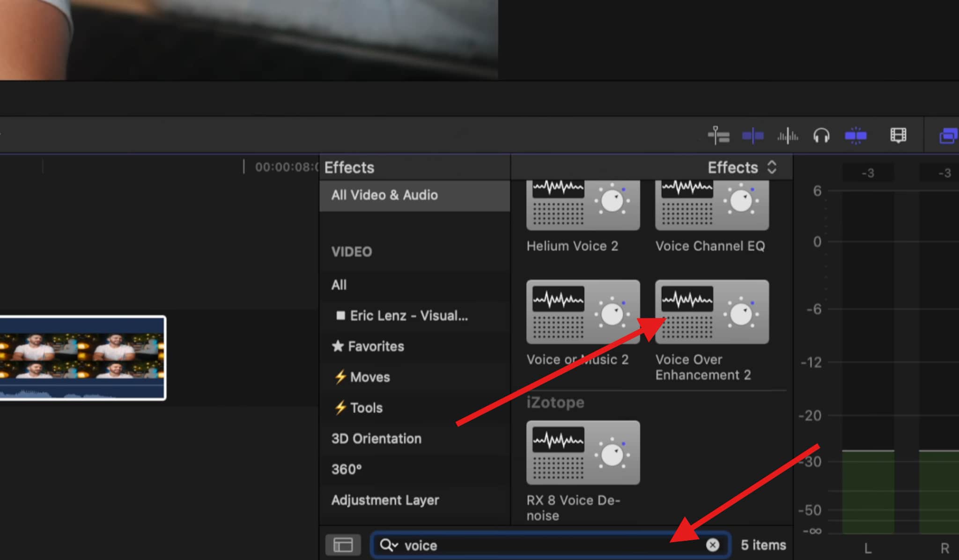This screenshot has width=959, height=560.
Task: Select the Voice Channel EQ effect thumbnail
Action: [x=711, y=205]
